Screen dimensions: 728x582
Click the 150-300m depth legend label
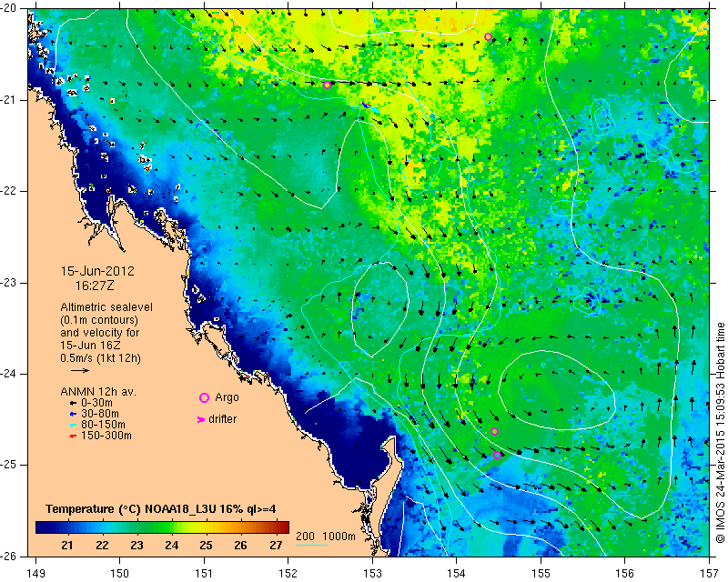click(x=106, y=436)
